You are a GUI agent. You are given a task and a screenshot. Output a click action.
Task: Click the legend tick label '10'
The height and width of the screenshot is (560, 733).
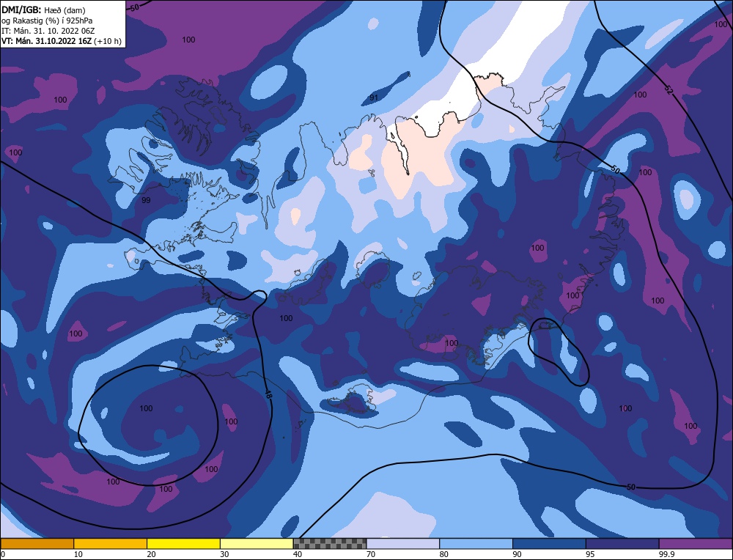click(78, 554)
